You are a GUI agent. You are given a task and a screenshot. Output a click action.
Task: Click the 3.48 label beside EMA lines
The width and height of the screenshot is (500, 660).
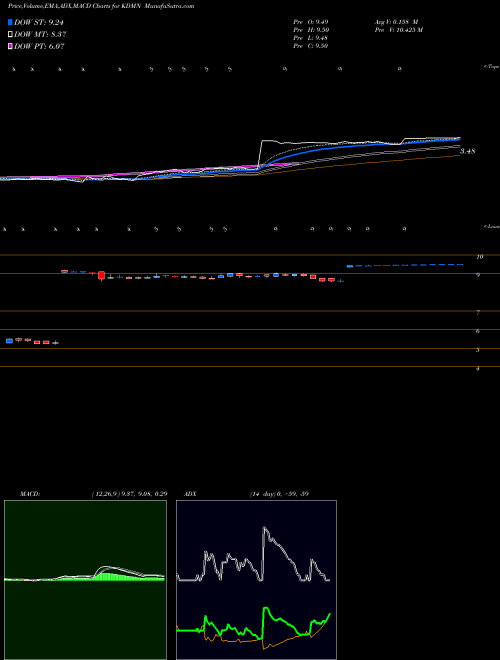[467, 151]
